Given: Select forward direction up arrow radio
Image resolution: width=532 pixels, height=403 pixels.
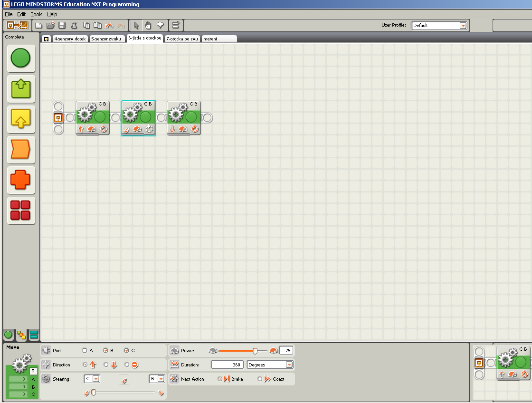Looking at the screenshot, I should [x=85, y=365].
